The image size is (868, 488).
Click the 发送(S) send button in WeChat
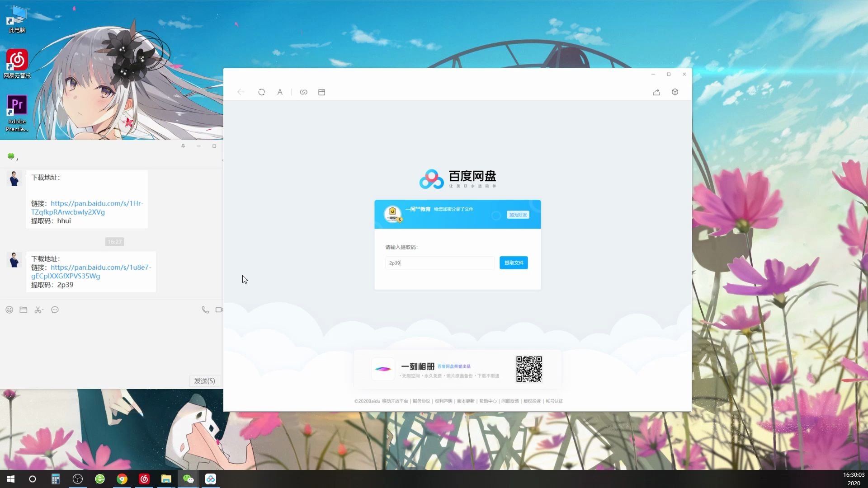[204, 381]
